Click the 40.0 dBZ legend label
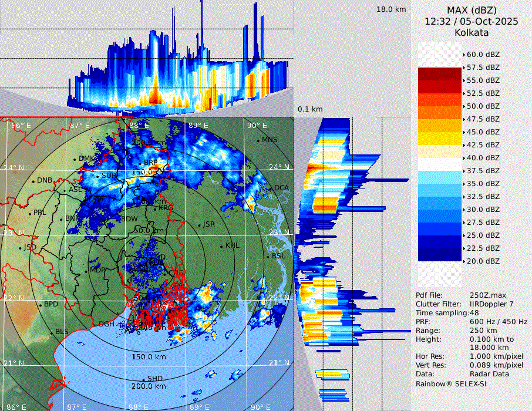The image size is (532, 411). pos(483,157)
